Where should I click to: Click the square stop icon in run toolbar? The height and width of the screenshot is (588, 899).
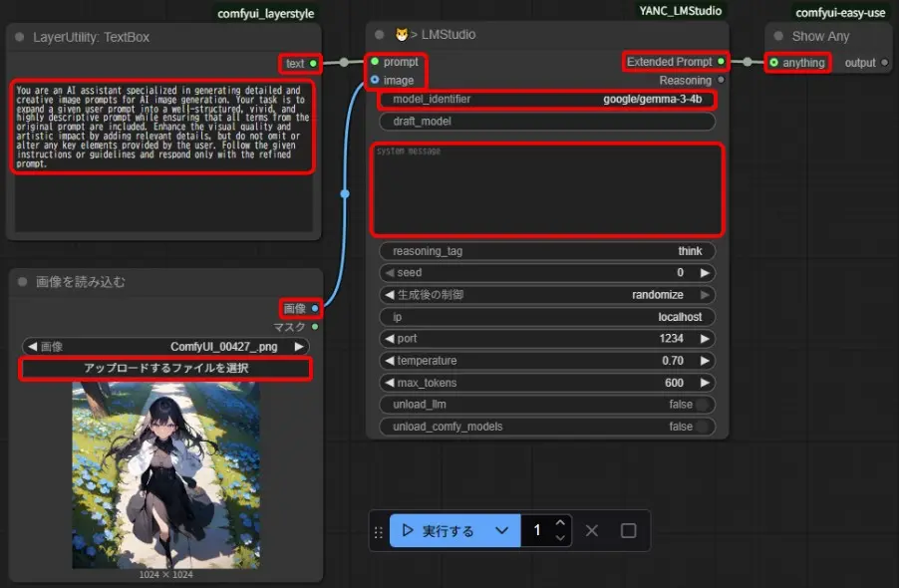coord(628,530)
